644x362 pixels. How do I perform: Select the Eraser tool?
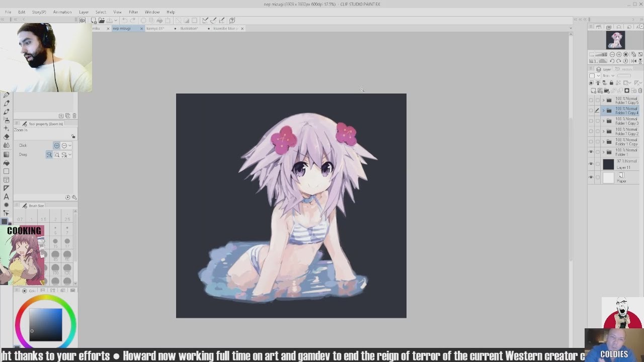6,137
